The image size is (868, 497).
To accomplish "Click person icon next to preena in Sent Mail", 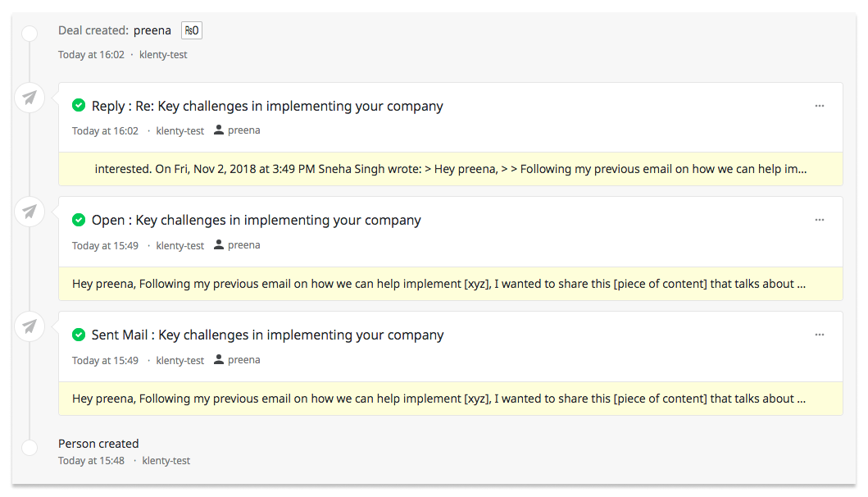I will tap(219, 360).
